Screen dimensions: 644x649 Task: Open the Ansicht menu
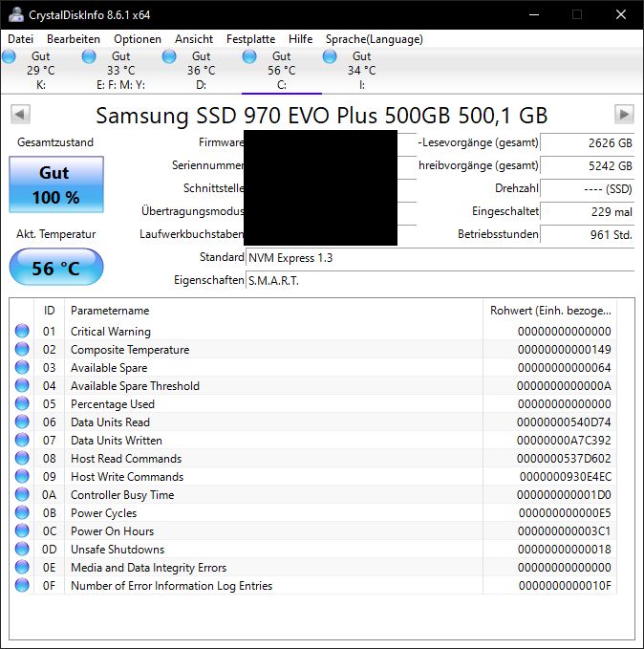tap(194, 39)
